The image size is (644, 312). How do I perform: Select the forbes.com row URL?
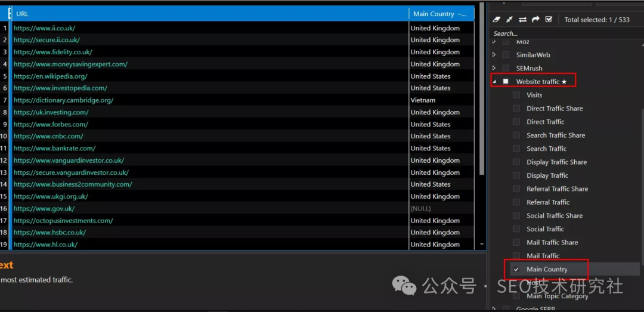click(51, 124)
